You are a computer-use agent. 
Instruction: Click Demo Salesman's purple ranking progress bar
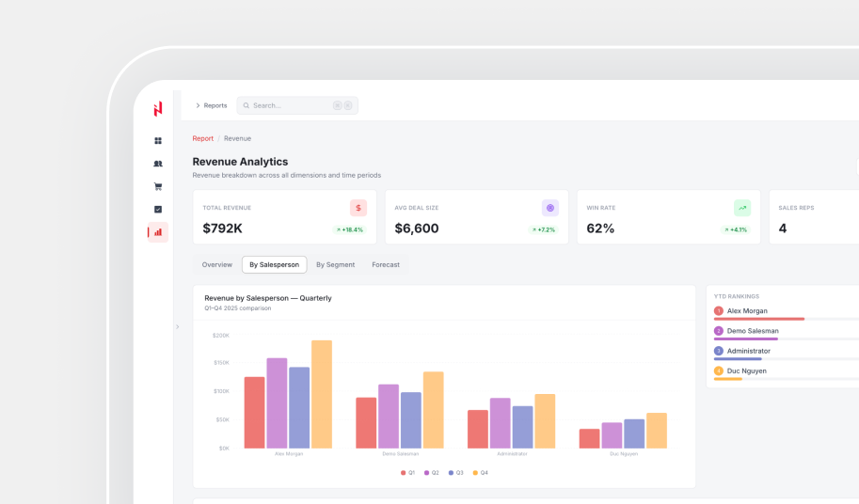(745, 339)
